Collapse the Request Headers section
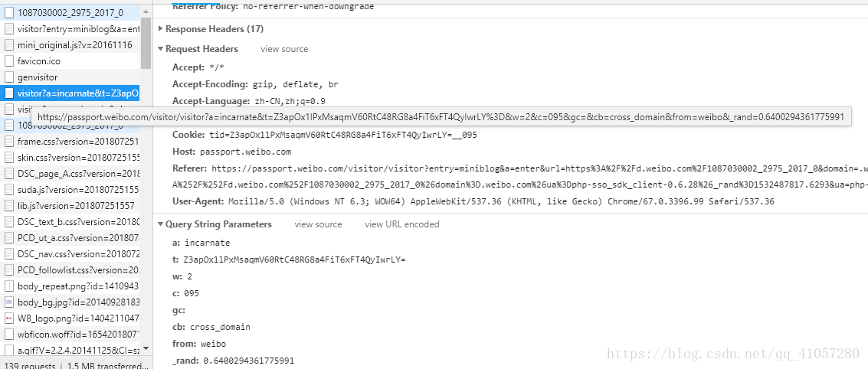The width and height of the screenshot is (868, 369). tap(161, 49)
